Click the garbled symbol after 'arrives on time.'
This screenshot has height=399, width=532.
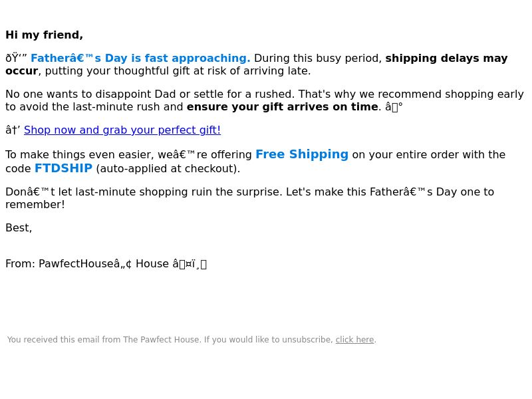point(394,107)
